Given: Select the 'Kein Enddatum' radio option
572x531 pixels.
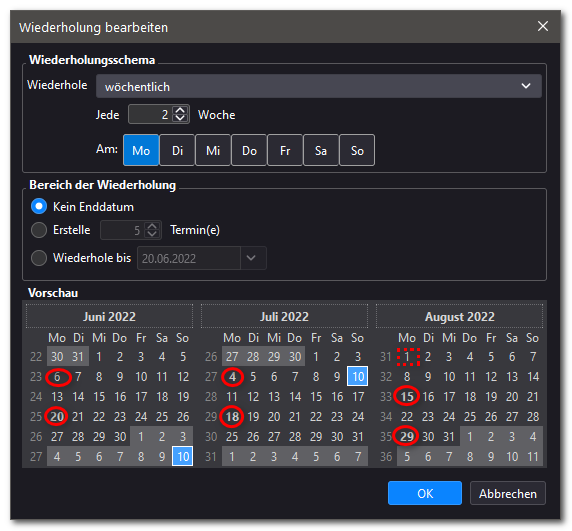Looking at the screenshot, I should pos(39,206).
